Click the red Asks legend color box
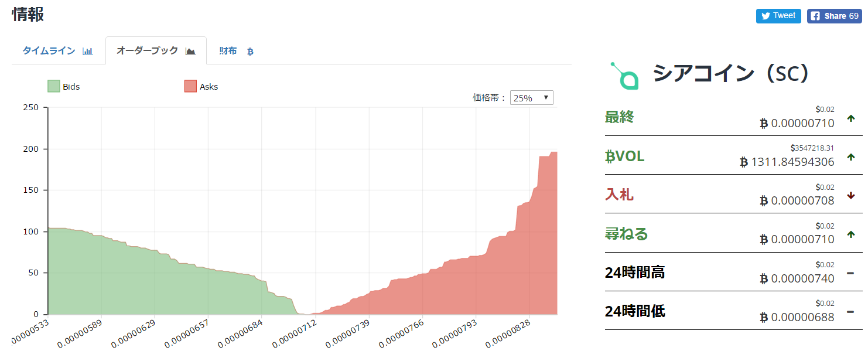This screenshot has width=868, height=354. pos(190,87)
